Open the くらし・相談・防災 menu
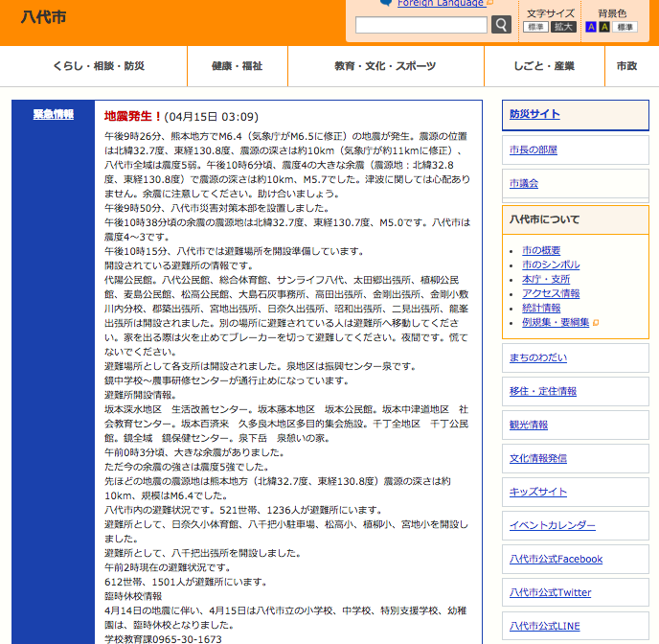 coord(99,66)
